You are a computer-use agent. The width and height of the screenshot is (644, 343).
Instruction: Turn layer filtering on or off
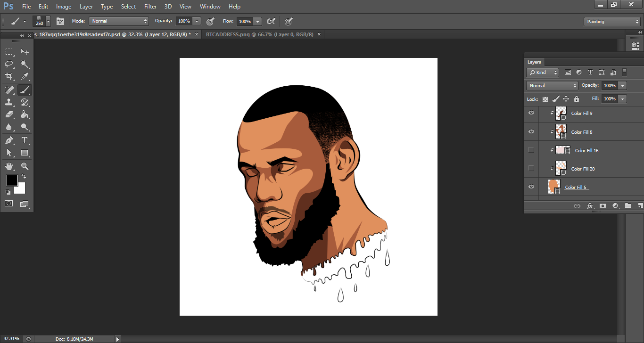click(x=624, y=73)
